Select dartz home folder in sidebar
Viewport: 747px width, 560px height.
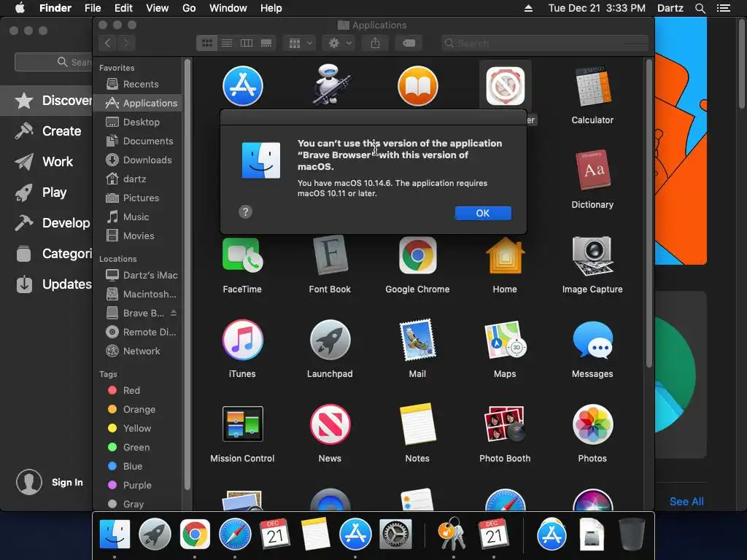(137, 179)
